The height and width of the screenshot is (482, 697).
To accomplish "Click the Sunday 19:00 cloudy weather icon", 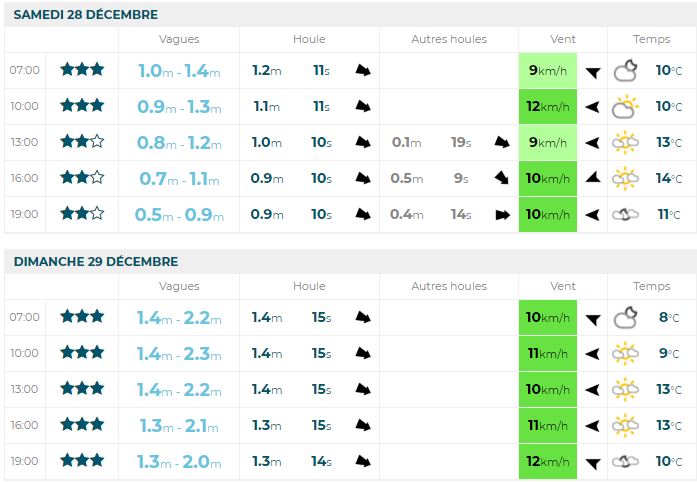I will tap(626, 462).
